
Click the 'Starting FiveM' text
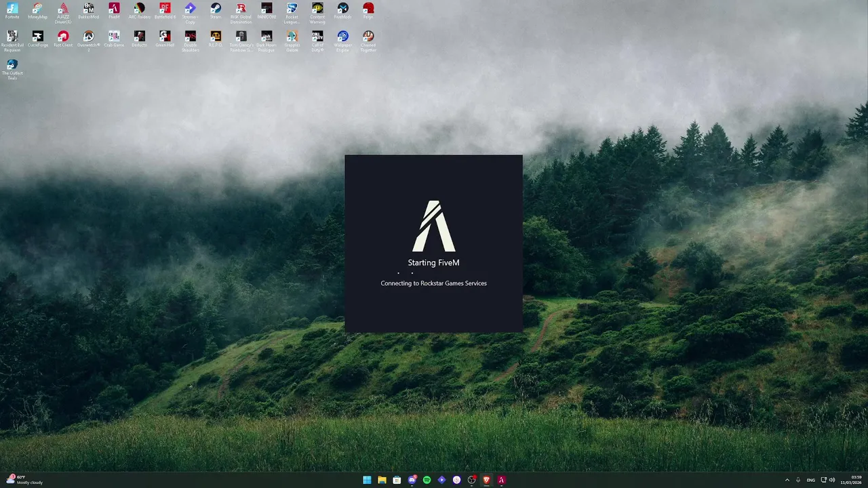pos(434,263)
